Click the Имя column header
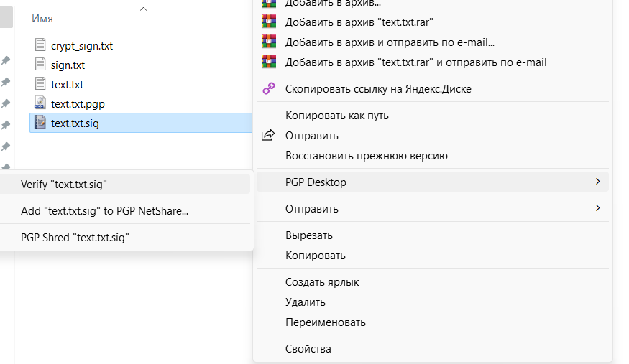 [x=42, y=19]
